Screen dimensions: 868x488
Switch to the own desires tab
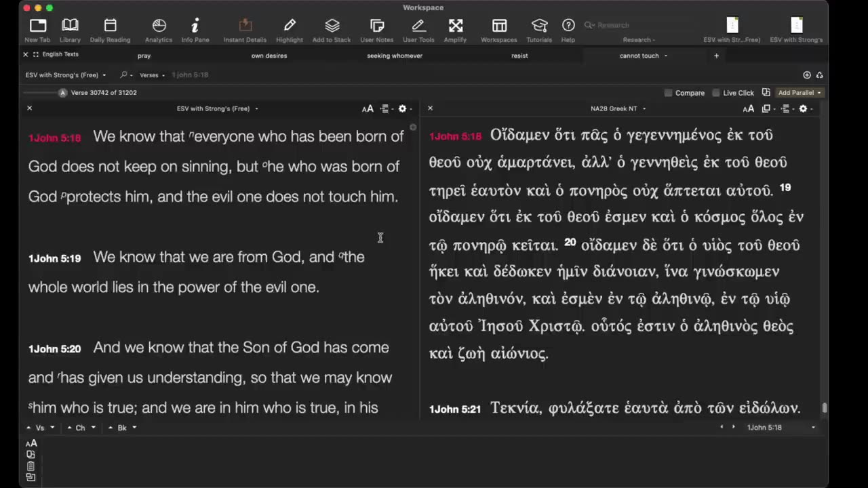269,56
